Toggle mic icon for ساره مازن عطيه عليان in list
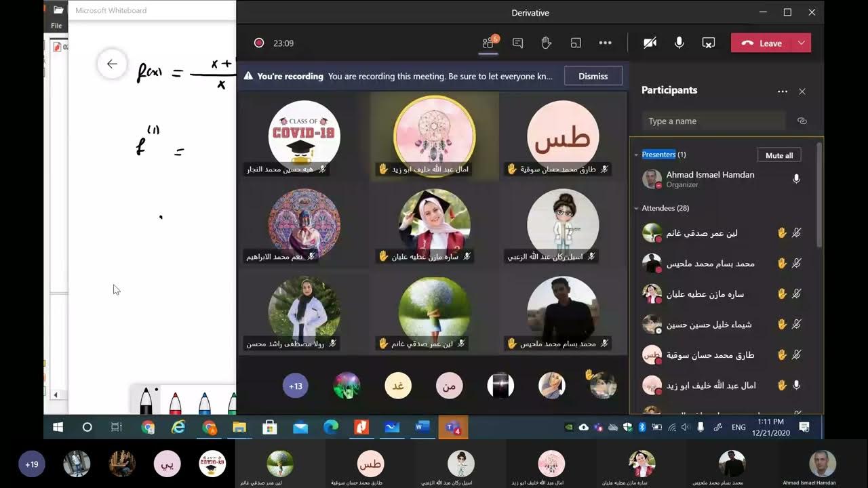Viewport: 868px width, 488px height. [797, 293]
